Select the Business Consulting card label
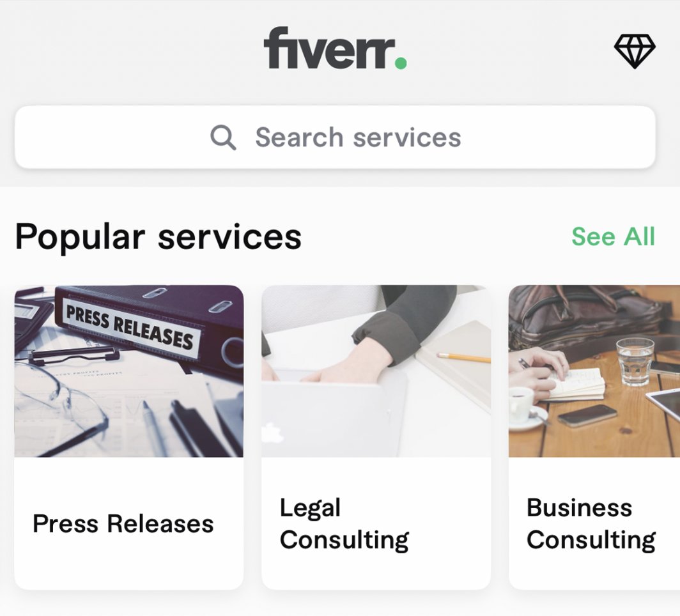Screen dimensions: 680x616 [591, 524]
